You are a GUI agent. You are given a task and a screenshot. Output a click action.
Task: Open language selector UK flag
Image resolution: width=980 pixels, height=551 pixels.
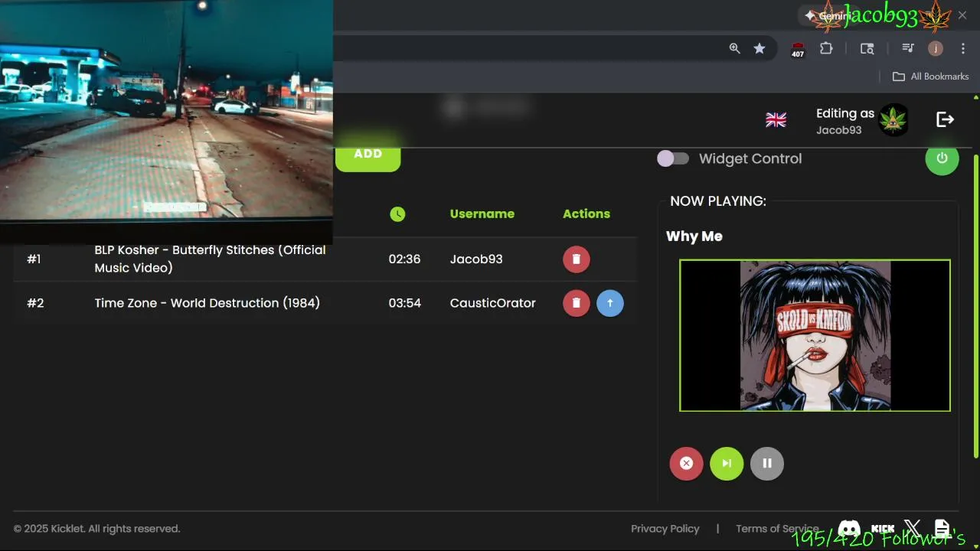click(776, 120)
